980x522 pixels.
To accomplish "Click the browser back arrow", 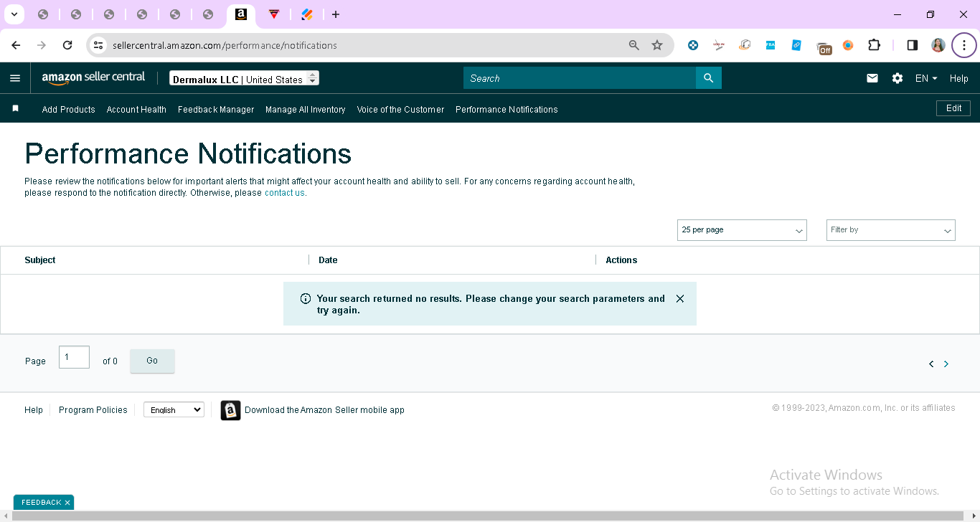I will [x=16, y=45].
